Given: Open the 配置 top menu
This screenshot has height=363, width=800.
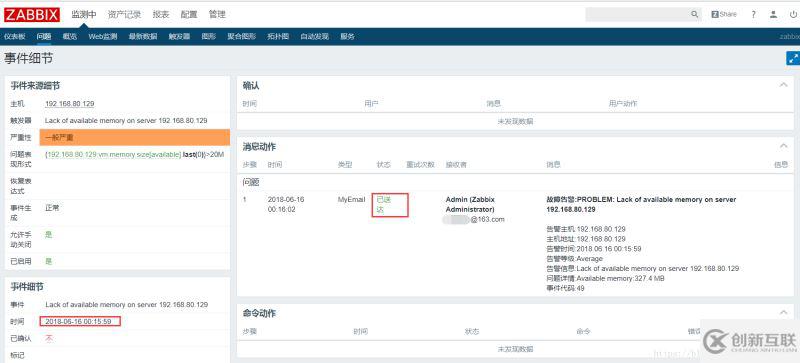Looking at the screenshot, I should [189, 14].
